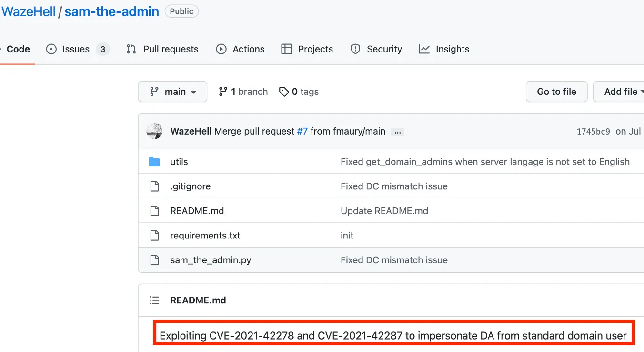This screenshot has width=644, height=352.
Task: Click the utils folder icon
Action: [154, 162]
